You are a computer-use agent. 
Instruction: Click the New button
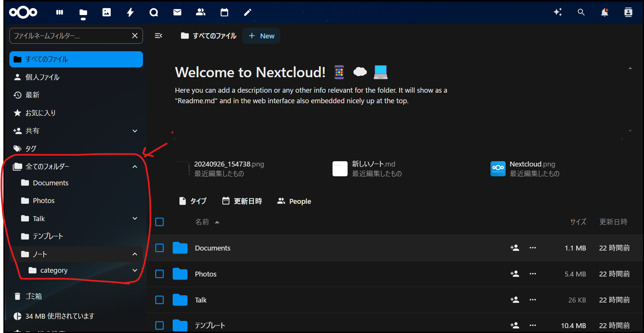pyautogui.click(x=261, y=36)
